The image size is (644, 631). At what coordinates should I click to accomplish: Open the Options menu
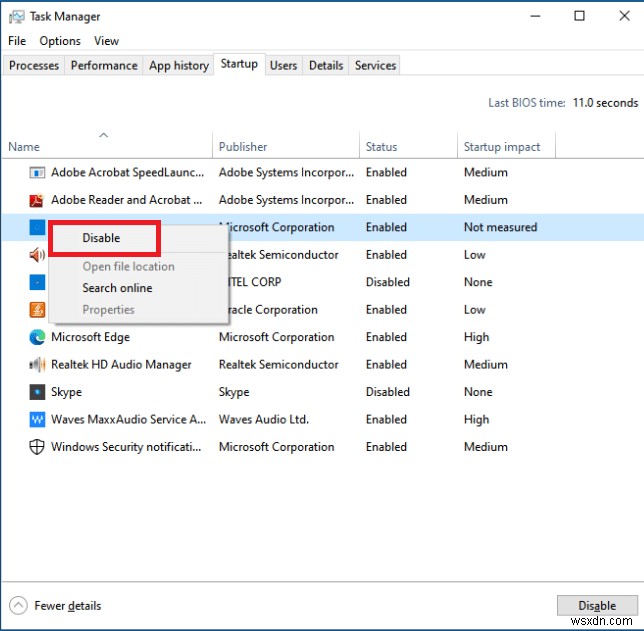(x=60, y=41)
